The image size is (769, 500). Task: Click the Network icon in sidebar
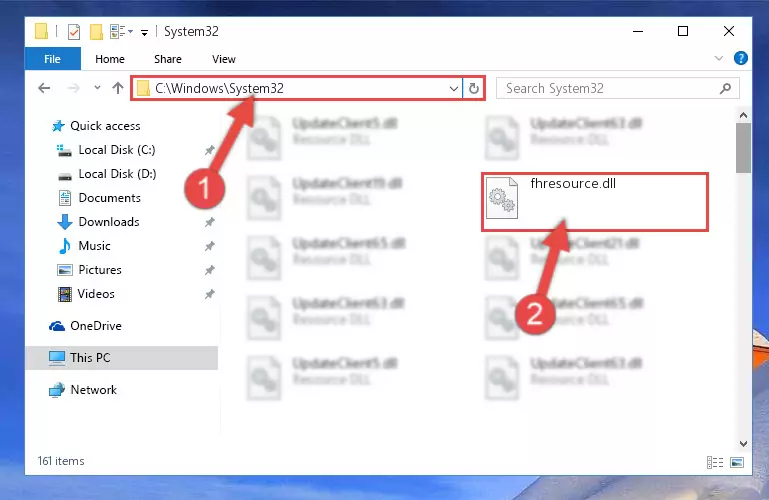(57, 390)
